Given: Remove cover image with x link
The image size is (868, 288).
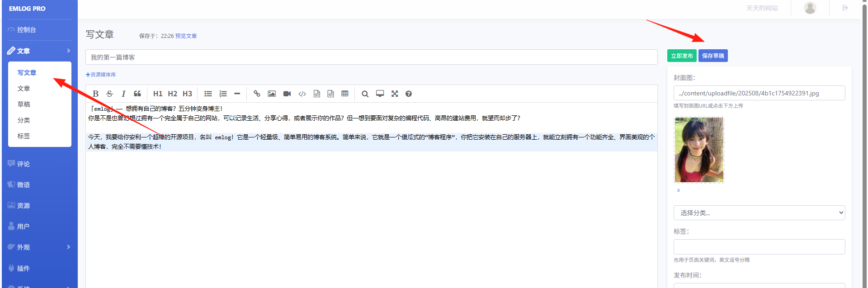Looking at the screenshot, I should click(678, 190).
